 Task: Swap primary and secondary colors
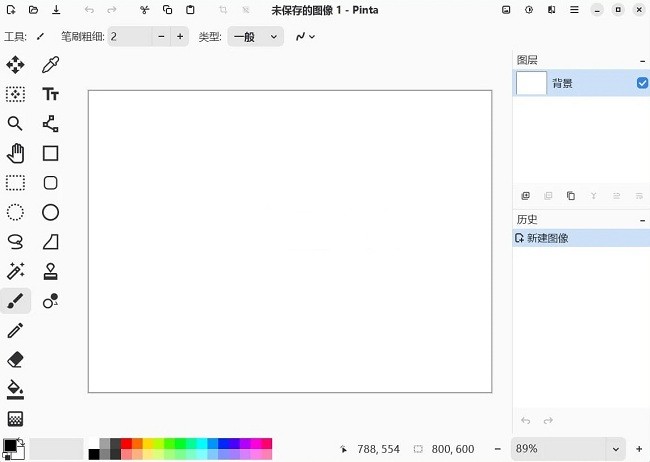21,442
